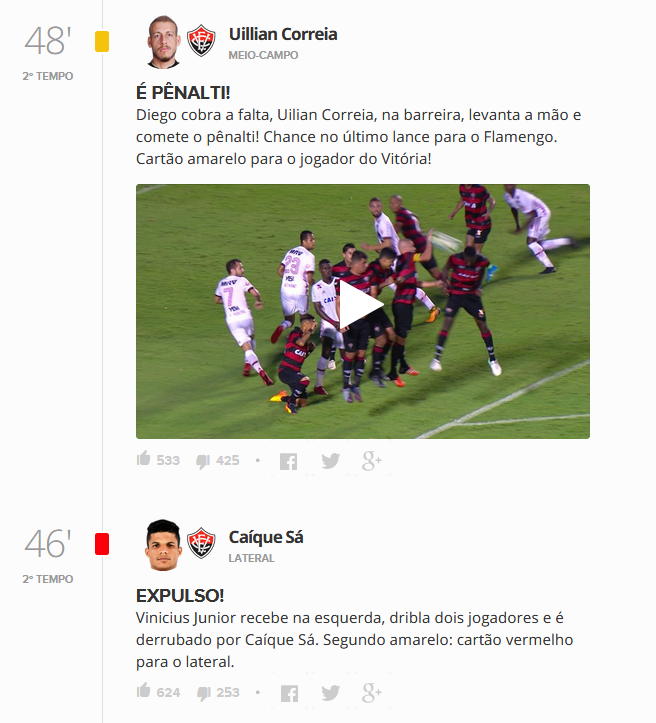Click Uillian Correia's portrait photo

click(164, 42)
